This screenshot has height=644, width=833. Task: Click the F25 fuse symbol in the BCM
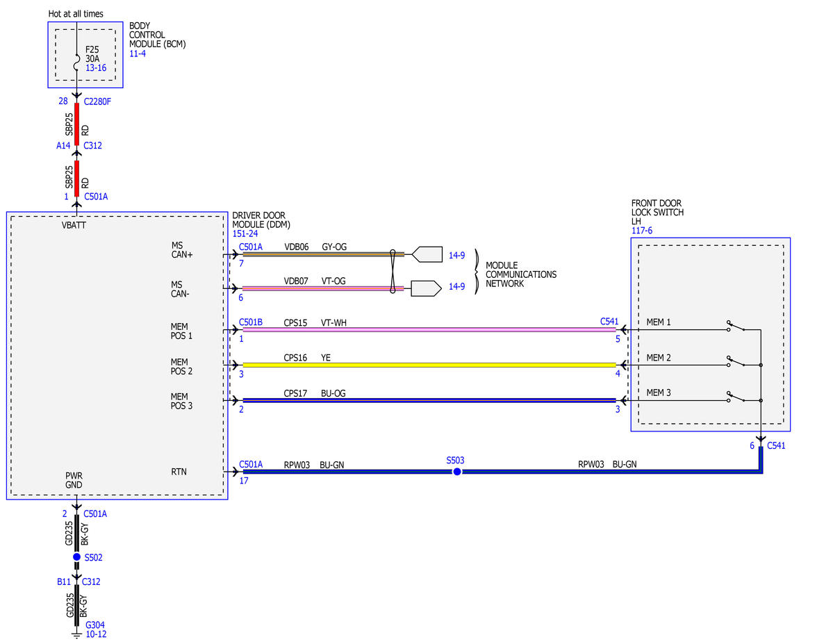tap(76, 62)
